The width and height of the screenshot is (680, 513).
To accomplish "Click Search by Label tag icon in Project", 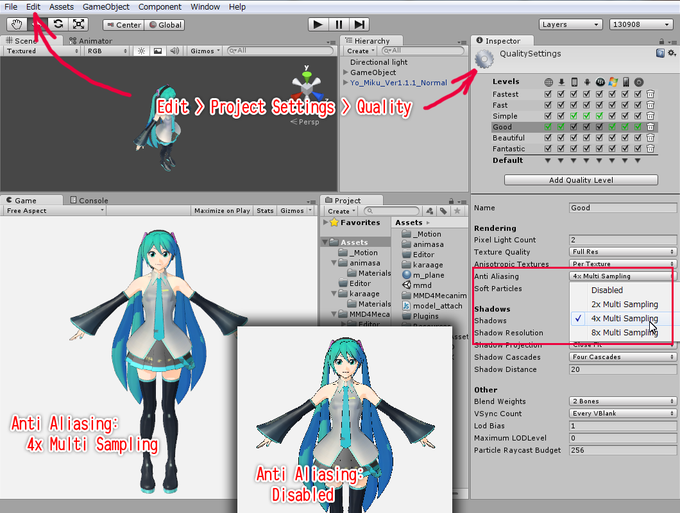I will [x=443, y=211].
